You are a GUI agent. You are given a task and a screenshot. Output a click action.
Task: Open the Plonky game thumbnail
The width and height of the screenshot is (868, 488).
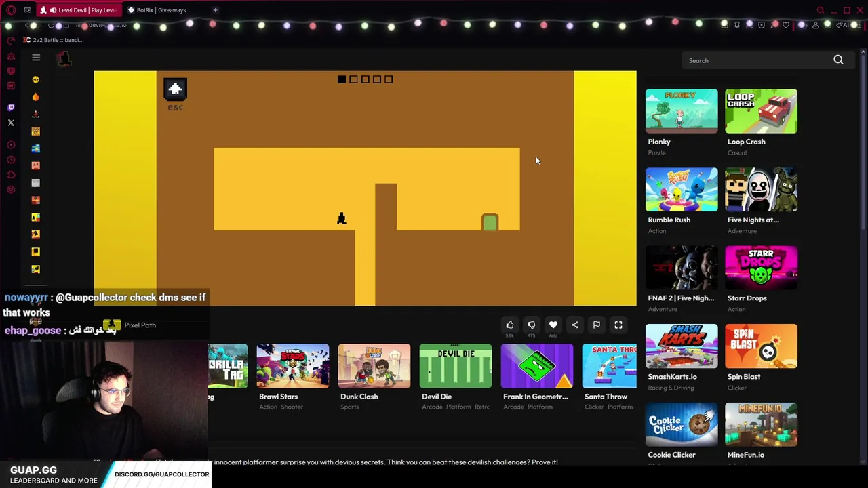682,111
